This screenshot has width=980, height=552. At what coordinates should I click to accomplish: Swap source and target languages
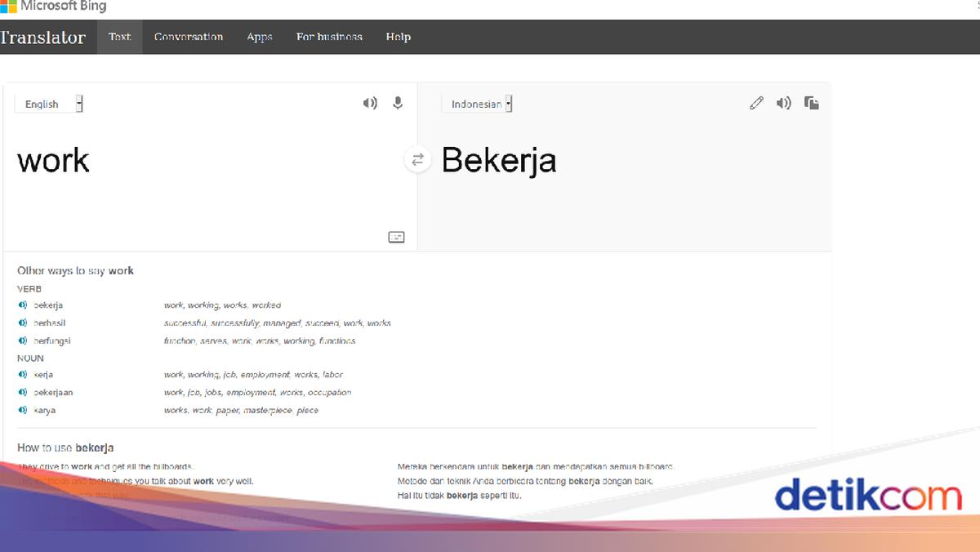(x=417, y=160)
